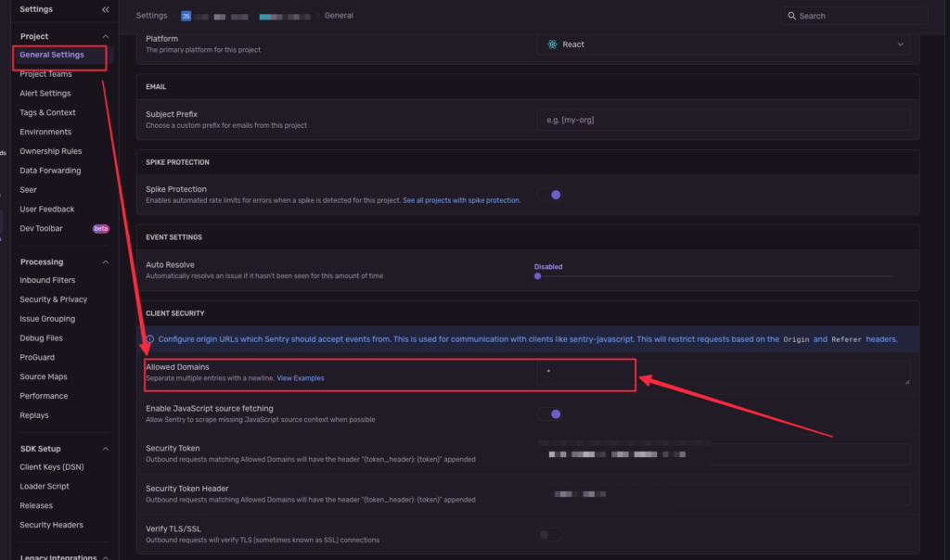
Task: Click View Examples link under Allowed Domains
Action: (301, 378)
